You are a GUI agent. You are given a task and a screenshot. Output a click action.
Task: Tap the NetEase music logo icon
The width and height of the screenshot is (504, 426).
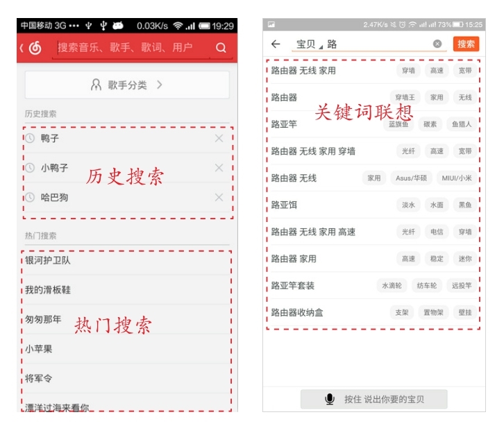click(x=34, y=48)
